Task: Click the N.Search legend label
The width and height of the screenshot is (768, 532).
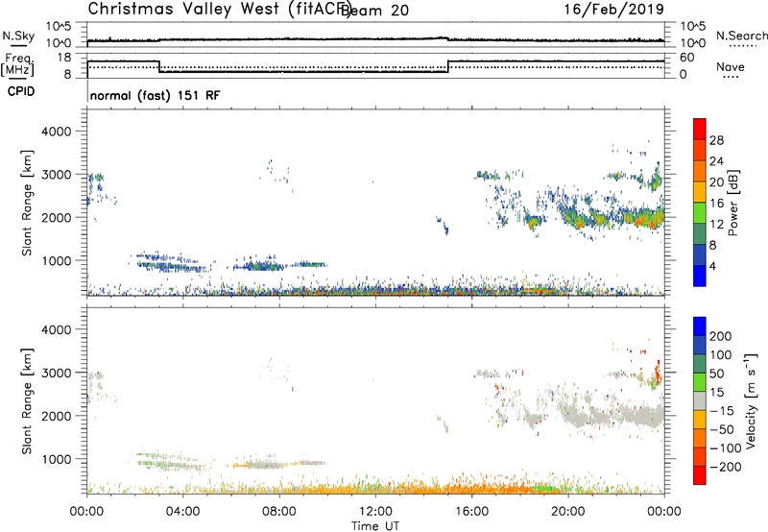Action: pyautogui.click(x=741, y=36)
